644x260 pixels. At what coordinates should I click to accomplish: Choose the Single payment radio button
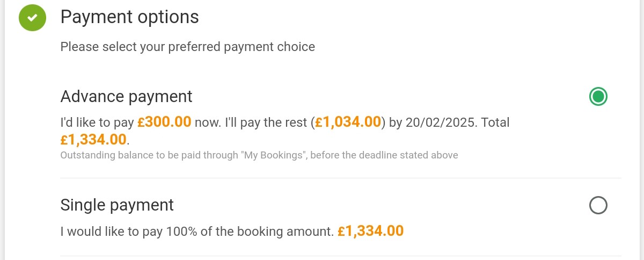598,205
